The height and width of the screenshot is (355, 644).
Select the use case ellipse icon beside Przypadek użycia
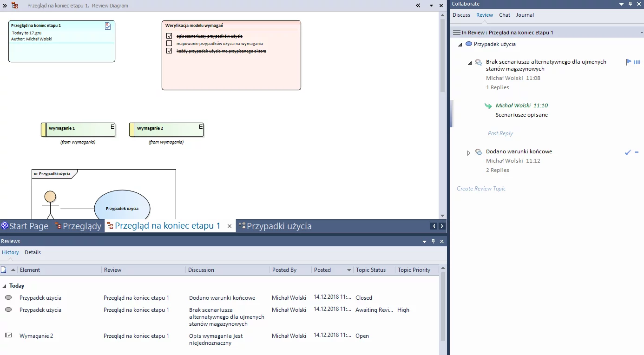pos(468,44)
